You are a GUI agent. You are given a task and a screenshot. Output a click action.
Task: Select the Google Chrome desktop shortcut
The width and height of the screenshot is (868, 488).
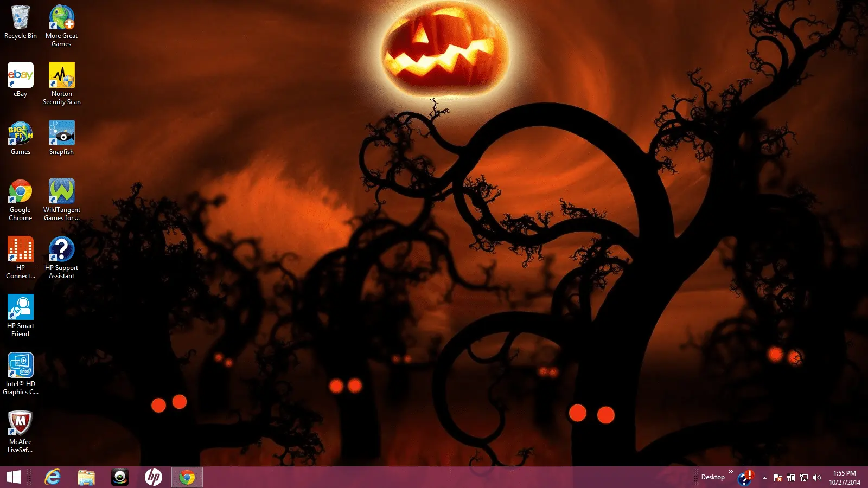click(21, 200)
